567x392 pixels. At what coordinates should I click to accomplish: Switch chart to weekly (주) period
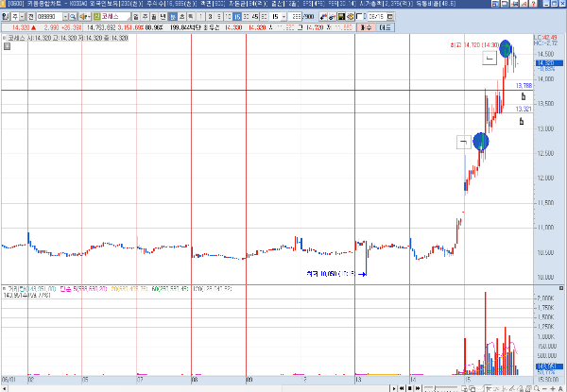[145, 17]
